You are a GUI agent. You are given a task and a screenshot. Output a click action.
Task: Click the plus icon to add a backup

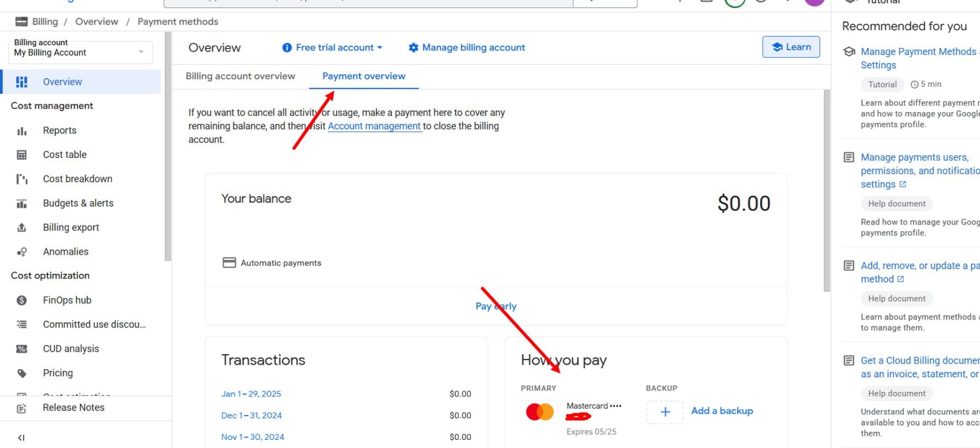(665, 412)
